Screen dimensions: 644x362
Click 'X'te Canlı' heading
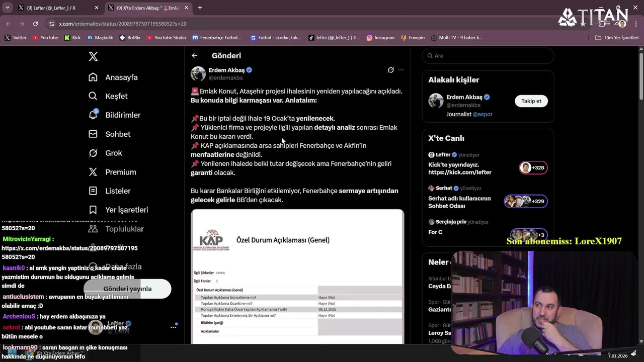(x=446, y=138)
